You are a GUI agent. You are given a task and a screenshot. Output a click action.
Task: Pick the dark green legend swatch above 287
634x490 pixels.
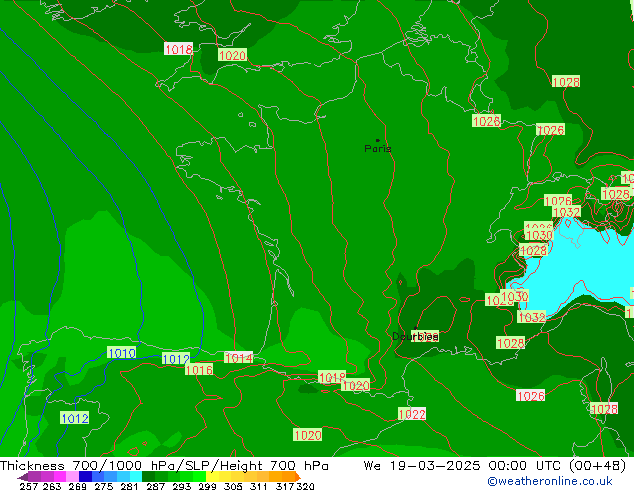(149, 476)
